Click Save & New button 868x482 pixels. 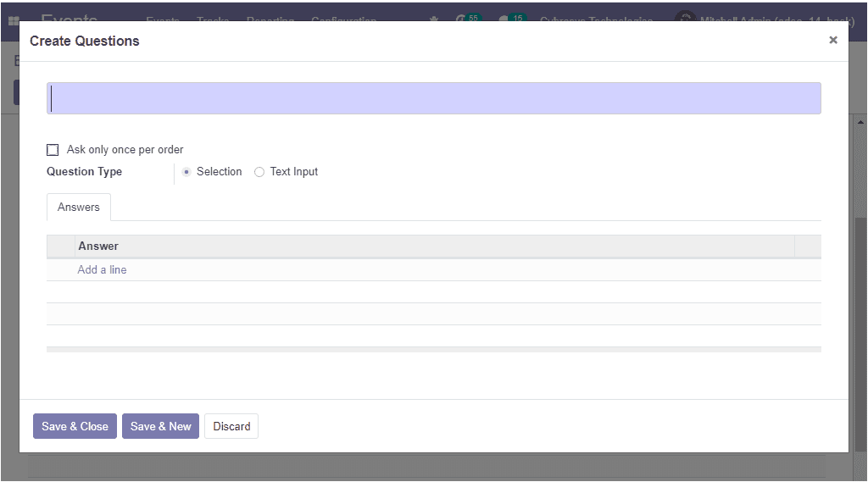160,426
